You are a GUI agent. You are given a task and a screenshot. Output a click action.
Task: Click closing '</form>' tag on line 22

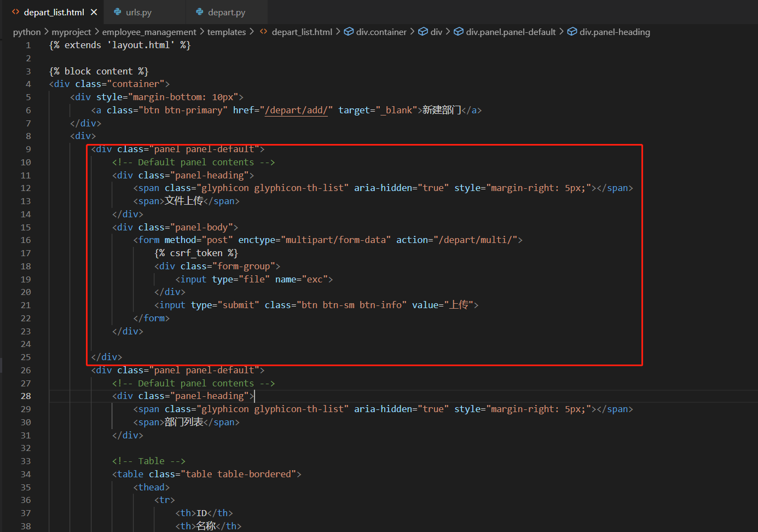[152, 318]
